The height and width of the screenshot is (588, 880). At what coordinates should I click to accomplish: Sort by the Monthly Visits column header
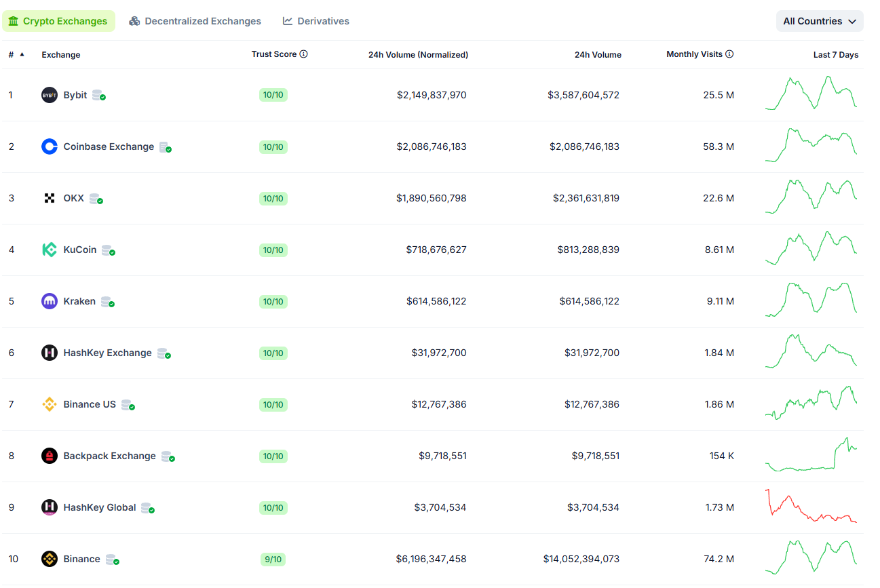click(694, 54)
